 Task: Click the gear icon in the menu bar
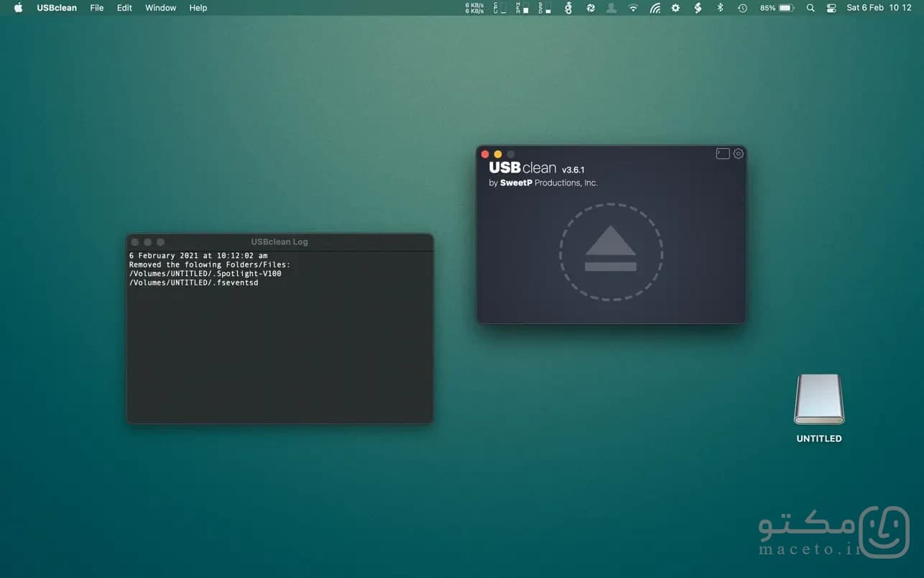point(675,8)
